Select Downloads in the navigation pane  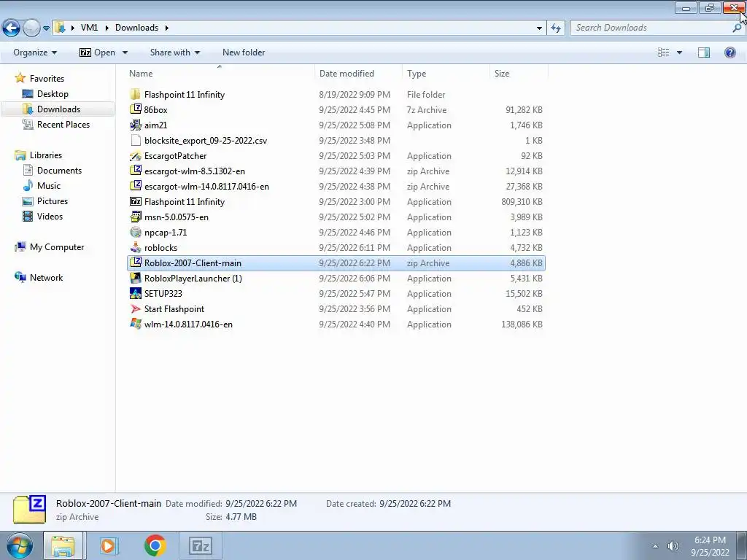(x=58, y=109)
